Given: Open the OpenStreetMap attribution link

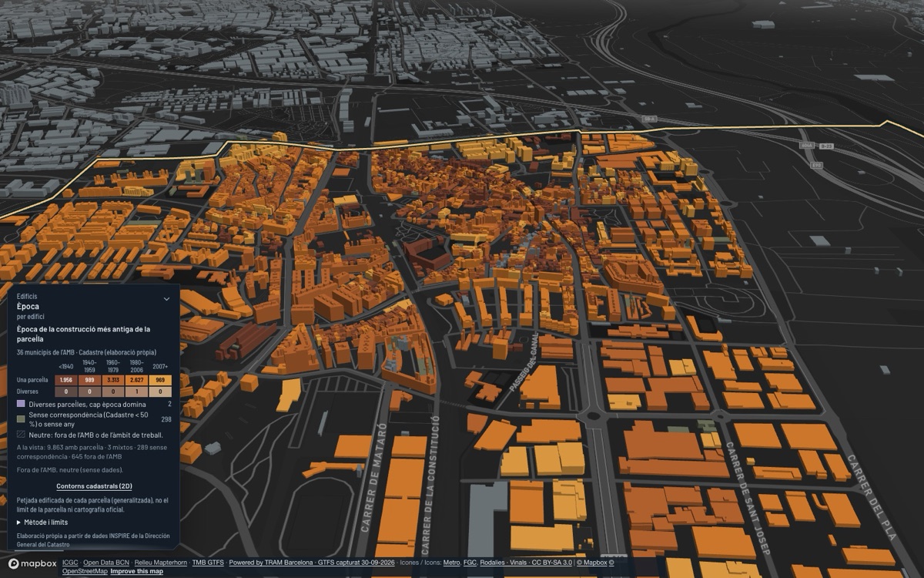Looking at the screenshot, I should [x=85, y=572].
